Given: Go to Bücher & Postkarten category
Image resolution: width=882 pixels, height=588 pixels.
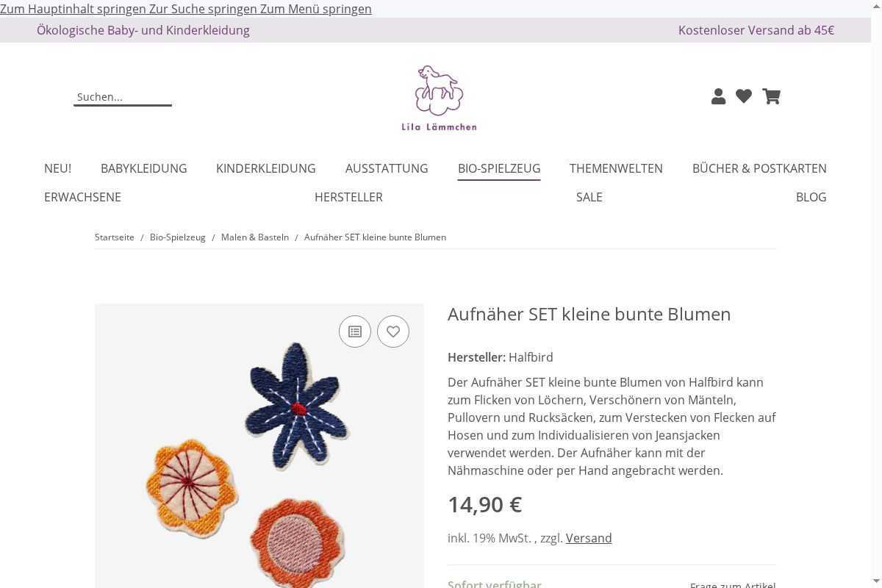Looking at the screenshot, I should click(759, 168).
